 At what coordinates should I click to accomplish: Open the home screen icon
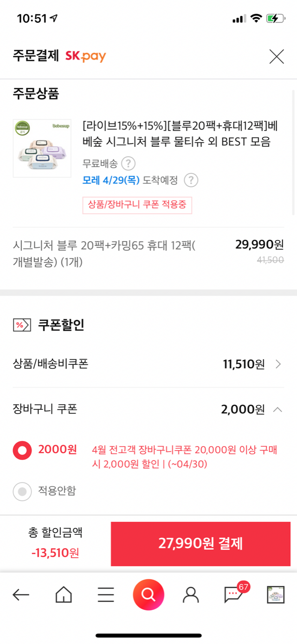pos(64,594)
